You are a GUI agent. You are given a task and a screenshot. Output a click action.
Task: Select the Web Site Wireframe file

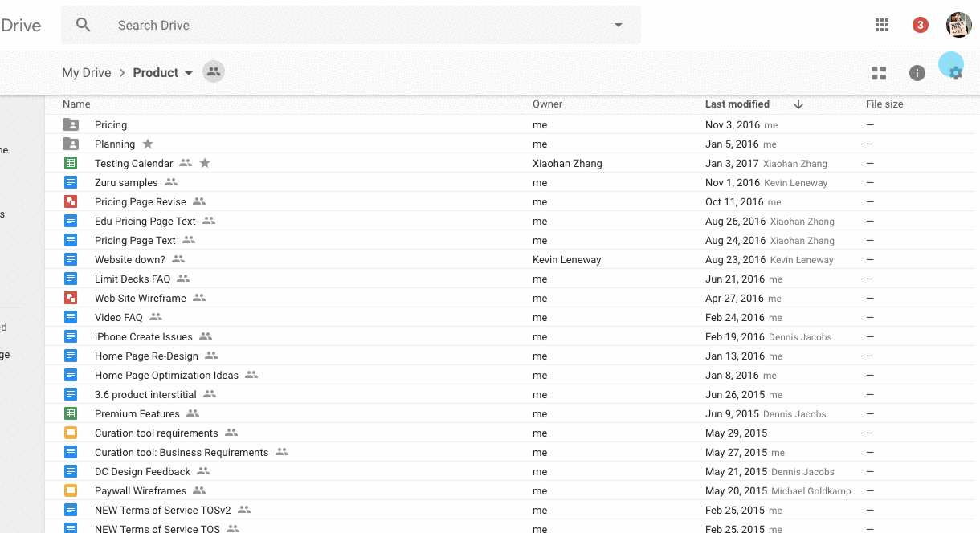pos(141,299)
